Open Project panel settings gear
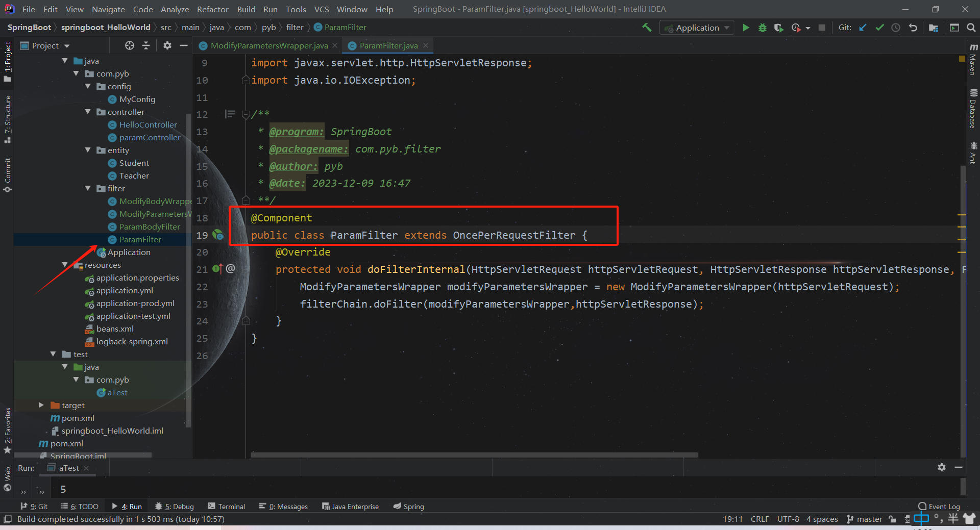 click(x=167, y=45)
